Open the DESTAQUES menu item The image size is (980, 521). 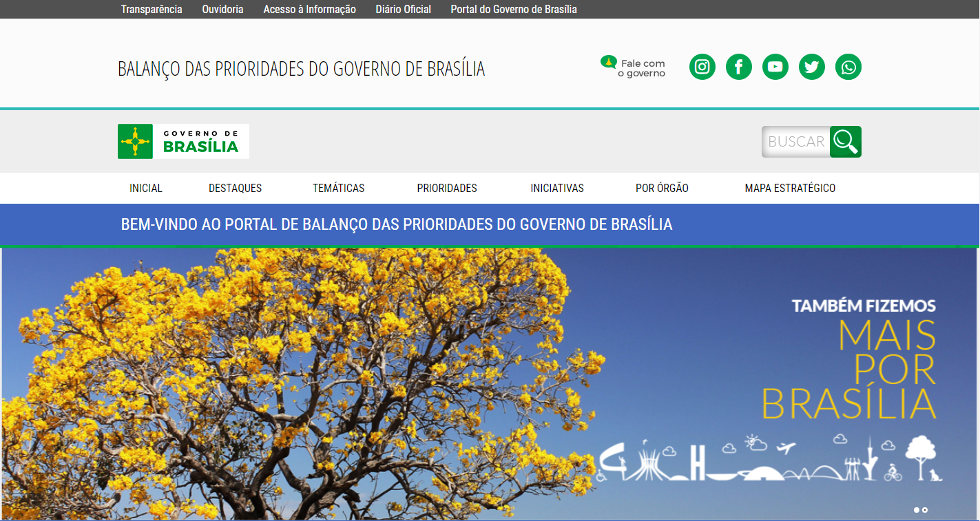(x=235, y=188)
